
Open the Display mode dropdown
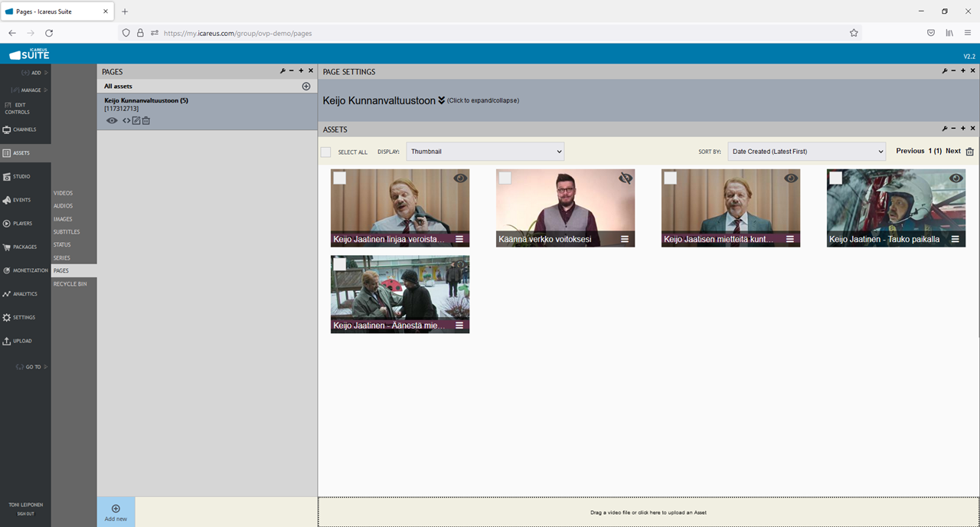[x=485, y=152]
